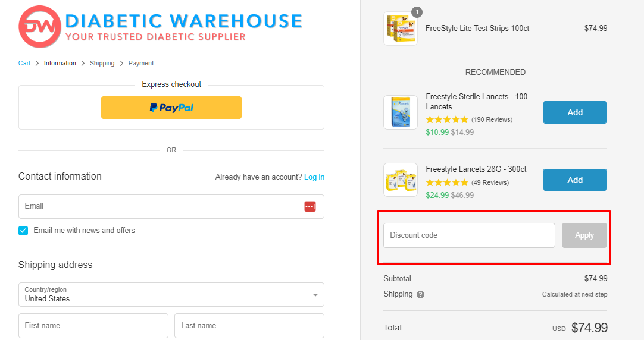644x340 pixels.
Task: Focus the First name field
Action: pos(93,326)
